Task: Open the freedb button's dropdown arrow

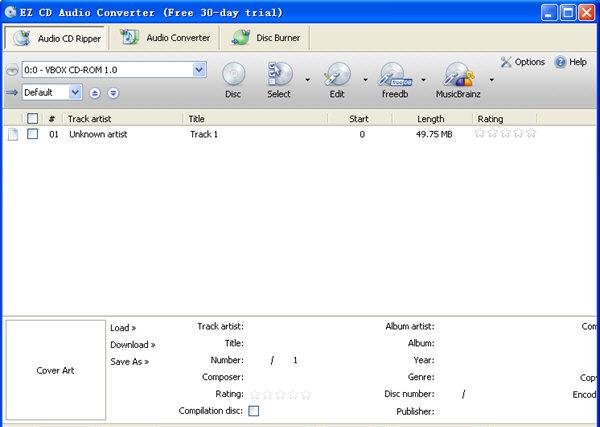Action: point(423,80)
